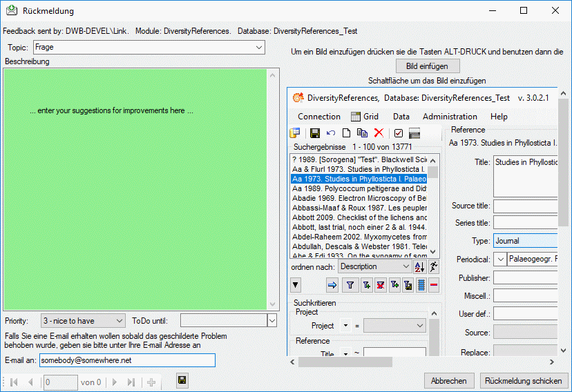
Task: Select 'Aa & Flurl 1973. Studies in Phyllosticta' row
Action: pos(359,169)
